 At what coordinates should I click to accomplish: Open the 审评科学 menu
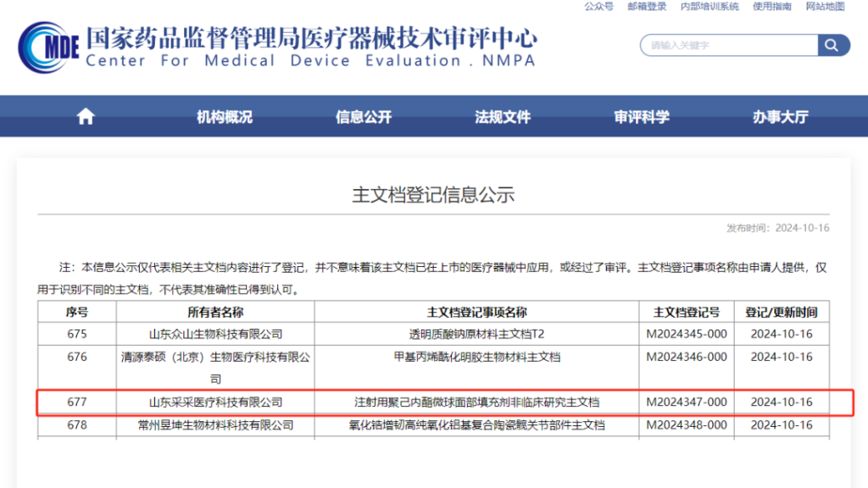click(642, 117)
